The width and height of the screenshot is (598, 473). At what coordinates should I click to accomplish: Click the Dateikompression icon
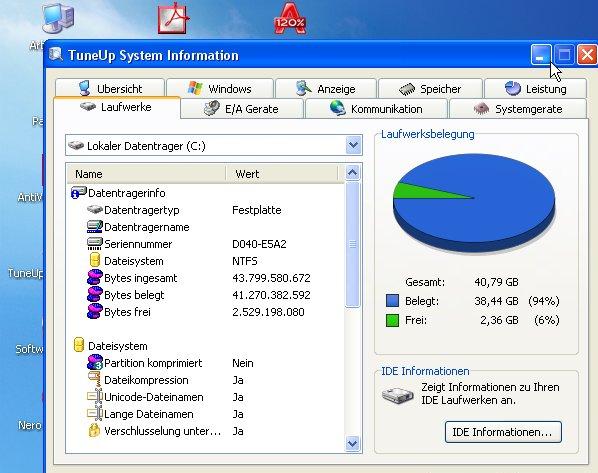click(x=94, y=379)
